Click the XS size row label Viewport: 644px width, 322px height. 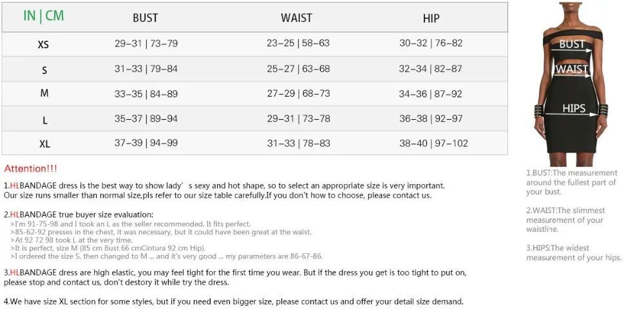coord(43,44)
